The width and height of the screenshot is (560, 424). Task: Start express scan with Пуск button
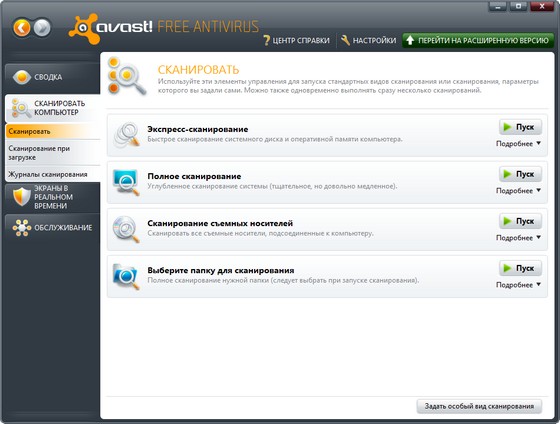520,127
